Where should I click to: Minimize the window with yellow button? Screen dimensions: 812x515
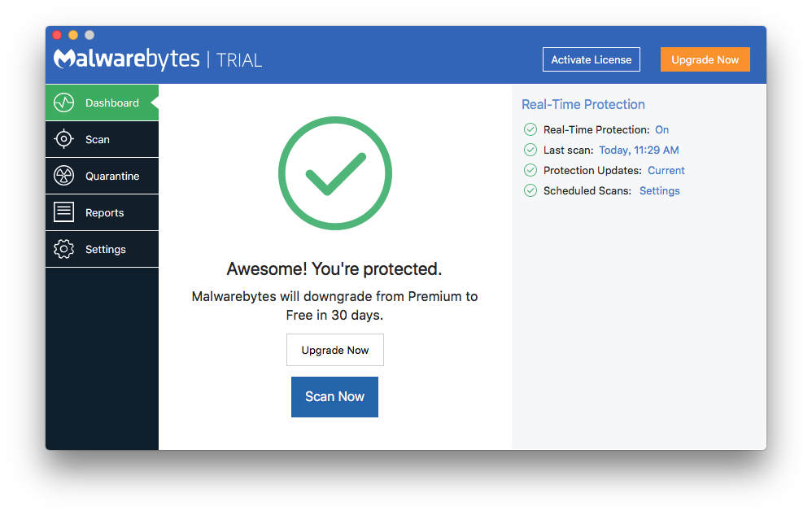73,35
